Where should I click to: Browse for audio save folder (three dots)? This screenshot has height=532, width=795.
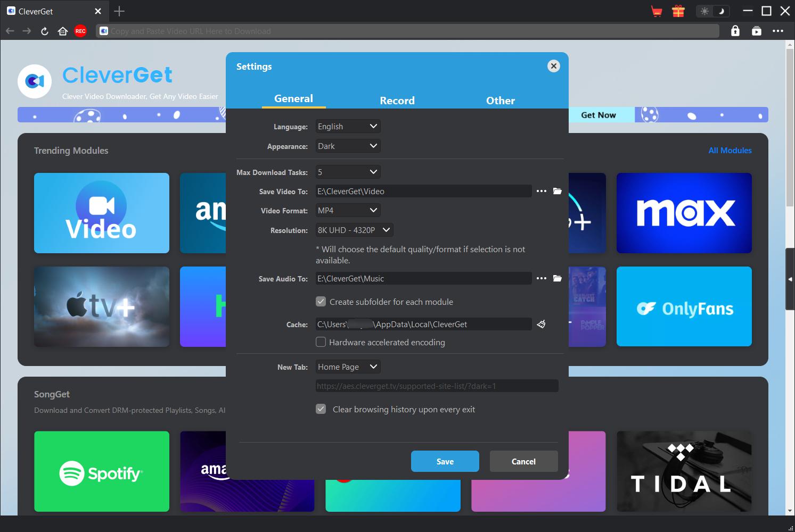click(x=542, y=278)
